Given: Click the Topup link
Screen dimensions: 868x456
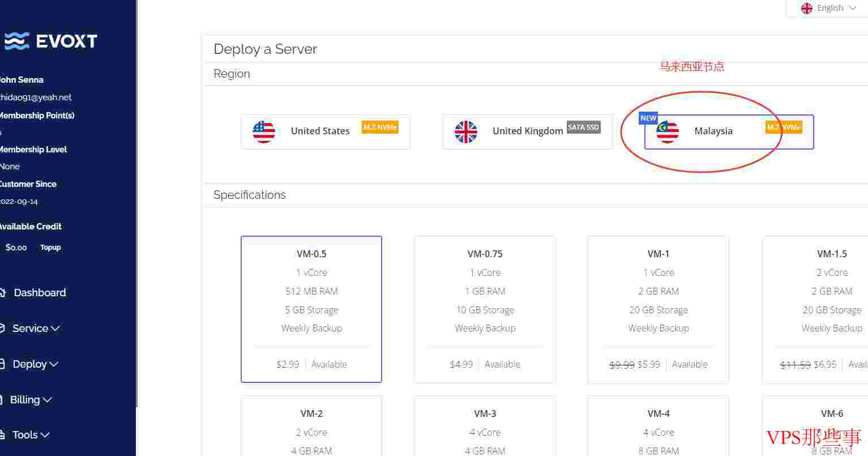Looking at the screenshot, I should pos(50,248).
